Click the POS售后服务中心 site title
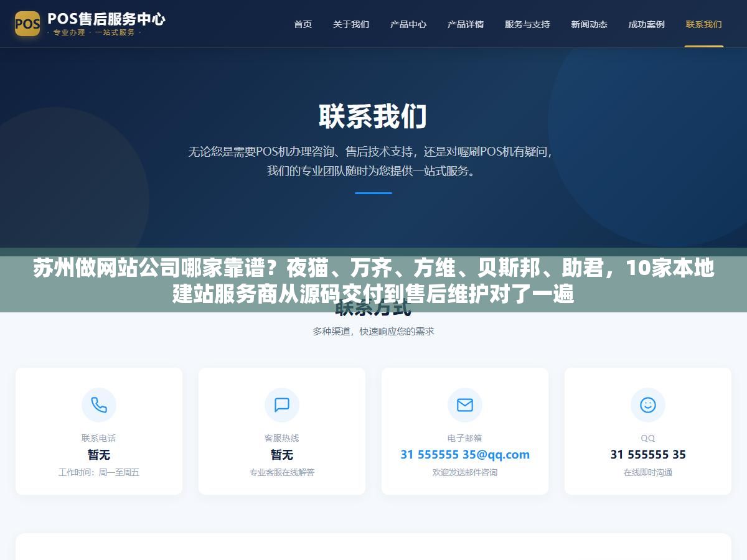The image size is (747, 560). click(x=106, y=18)
